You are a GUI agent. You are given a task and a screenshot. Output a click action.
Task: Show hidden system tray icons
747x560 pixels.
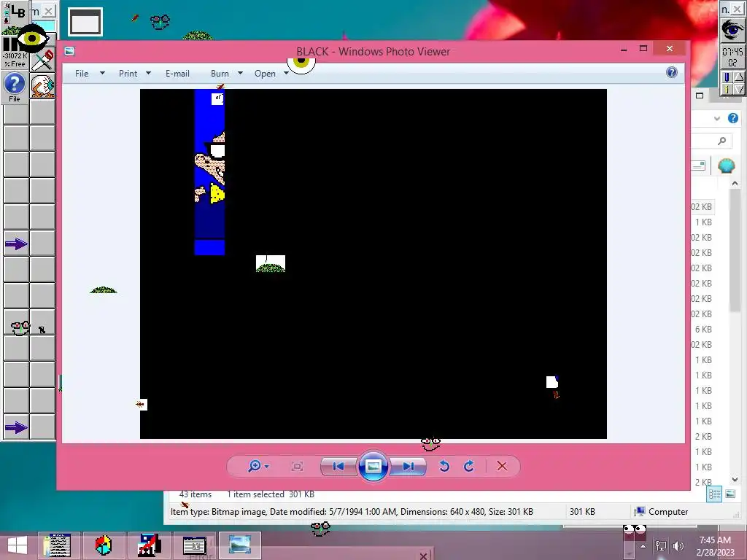click(x=643, y=546)
